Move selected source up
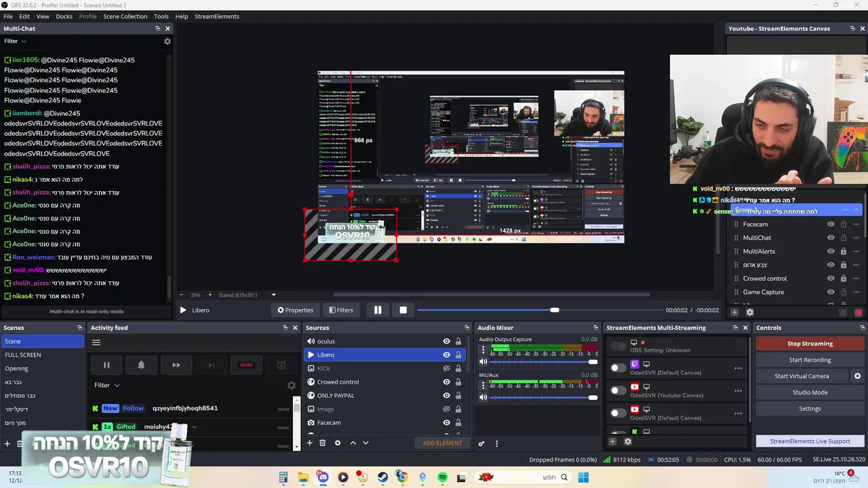The width and height of the screenshot is (868, 488). click(353, 443)
